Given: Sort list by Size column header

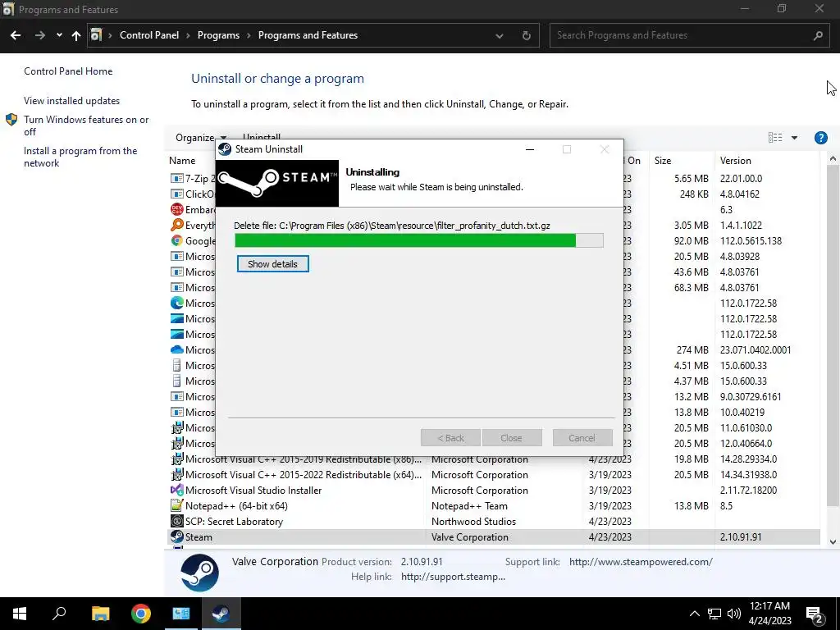Looking at the screenshot, I should coord(663,161).
